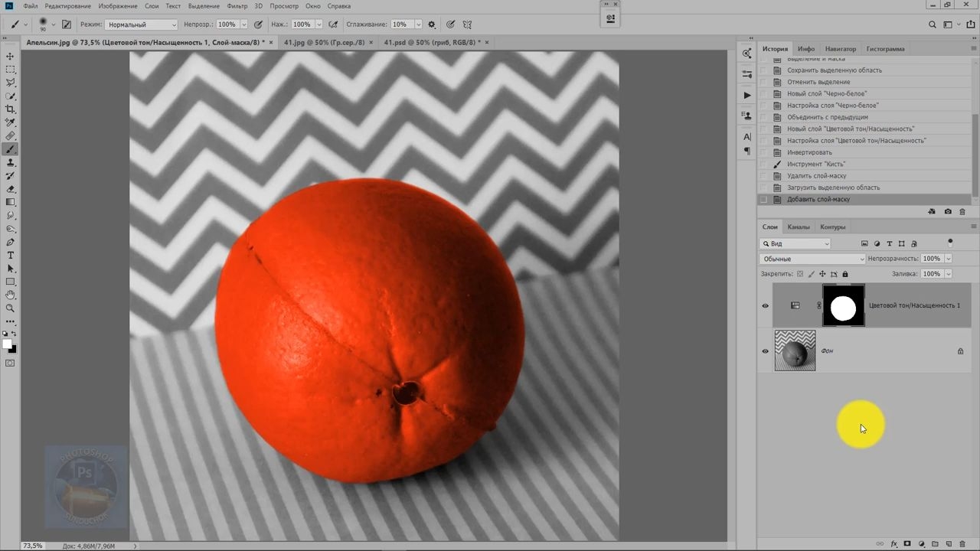
Task: Toggle lock all padlock in Layers panel
Action: [x=845, y=274]
